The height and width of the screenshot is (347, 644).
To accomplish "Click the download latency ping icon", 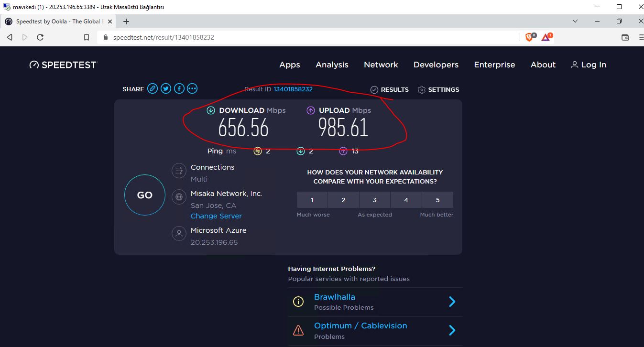I will [x=301, y=151].
